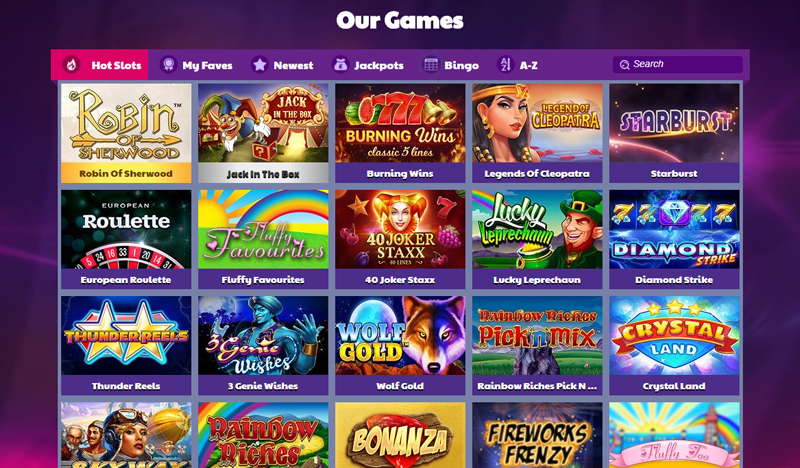Click the rosette icon next to My Faves
Image resolution: width=800 pixels, height=468 pixels.
(168, 65)
